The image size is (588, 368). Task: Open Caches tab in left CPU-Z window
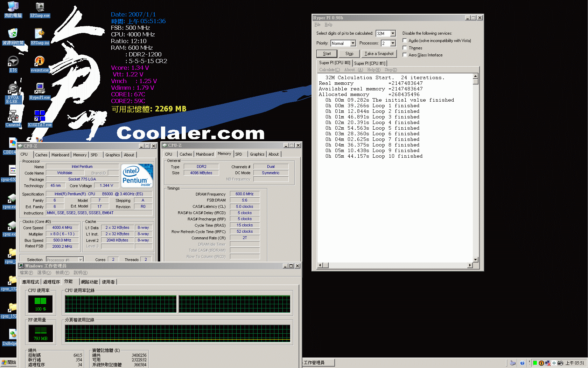click(41, 155)
